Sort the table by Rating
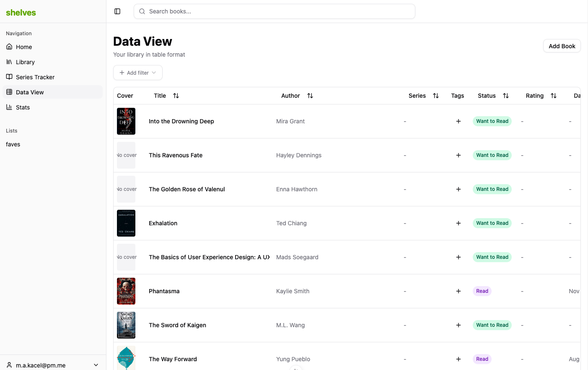 point(554,96)
